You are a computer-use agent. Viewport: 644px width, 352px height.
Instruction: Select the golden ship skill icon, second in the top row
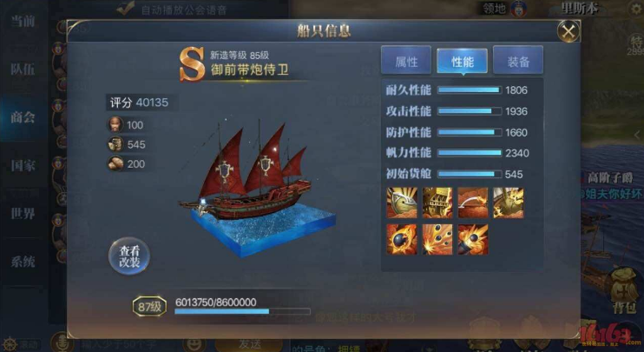(437, 203)
